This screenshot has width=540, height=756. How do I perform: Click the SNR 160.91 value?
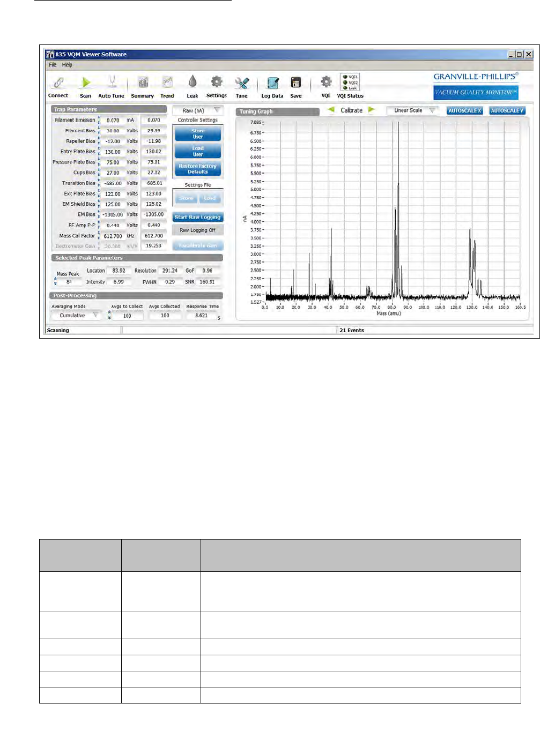click(x=208, y=282)
